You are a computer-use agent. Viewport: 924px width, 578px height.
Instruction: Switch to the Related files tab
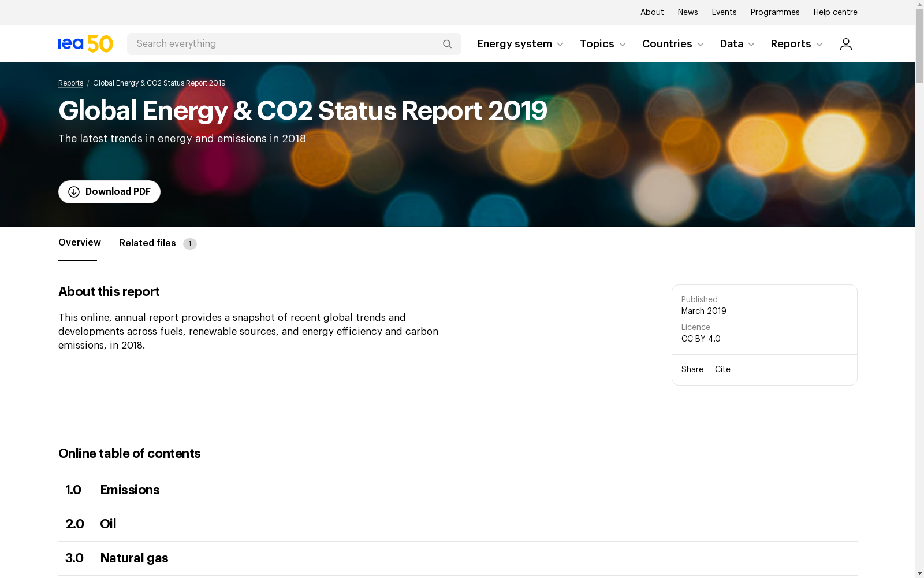click(x=148, y=243)
